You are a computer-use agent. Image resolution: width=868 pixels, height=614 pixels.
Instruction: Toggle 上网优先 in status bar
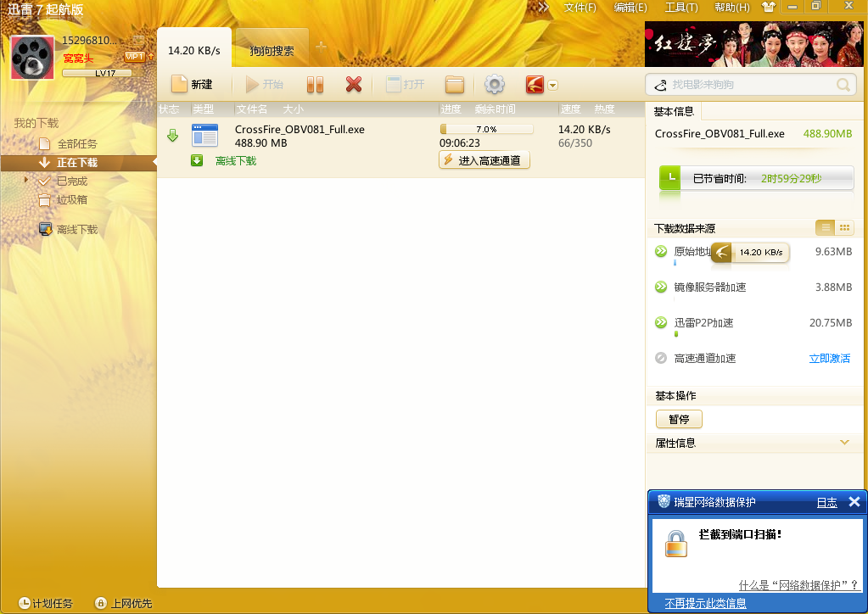tap(123, 603)
